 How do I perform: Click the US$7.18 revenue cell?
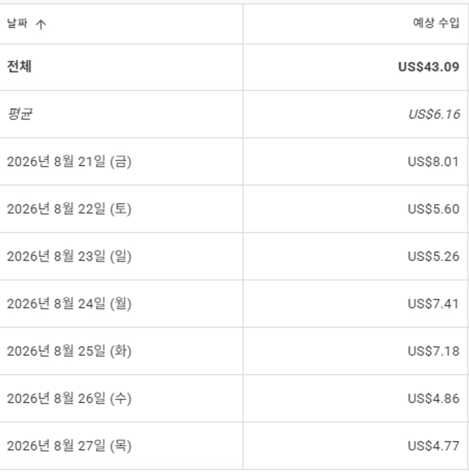[433, 351]
